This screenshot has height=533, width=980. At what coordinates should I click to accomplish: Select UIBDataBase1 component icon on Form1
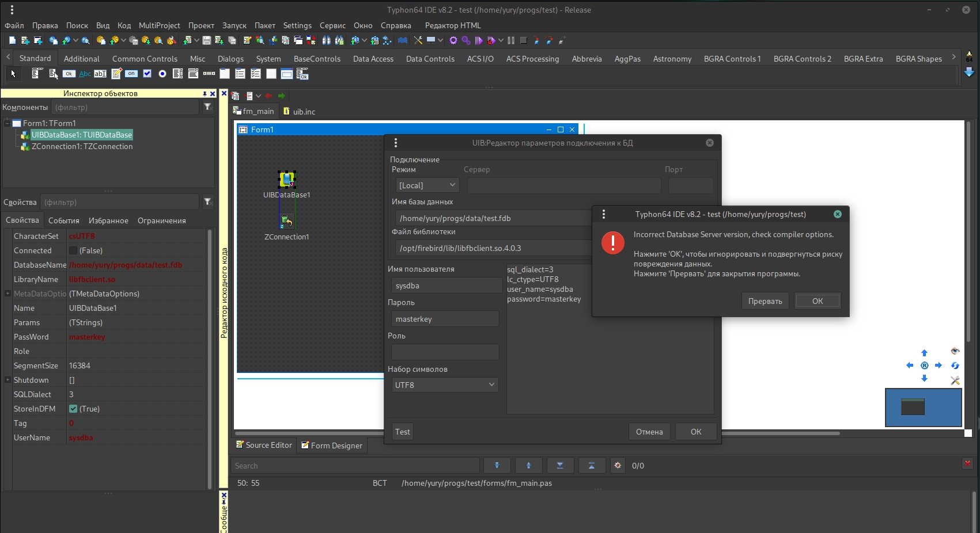(x=287, y=180)
